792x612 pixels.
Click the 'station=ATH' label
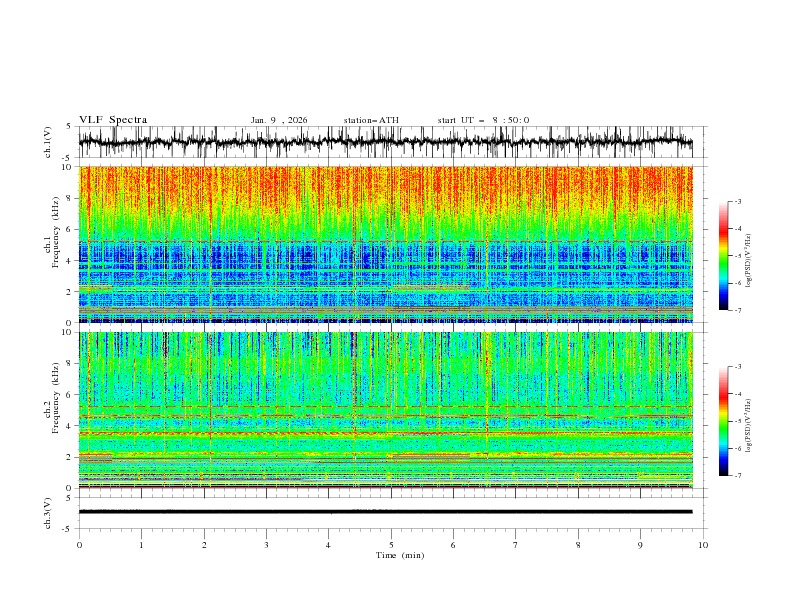[371, 120]
